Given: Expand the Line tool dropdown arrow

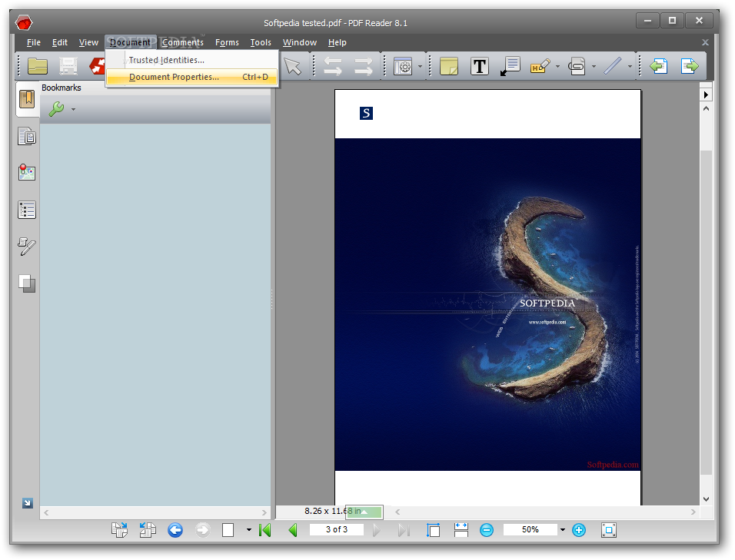Looking at the screenshot, I should [630, 67].
